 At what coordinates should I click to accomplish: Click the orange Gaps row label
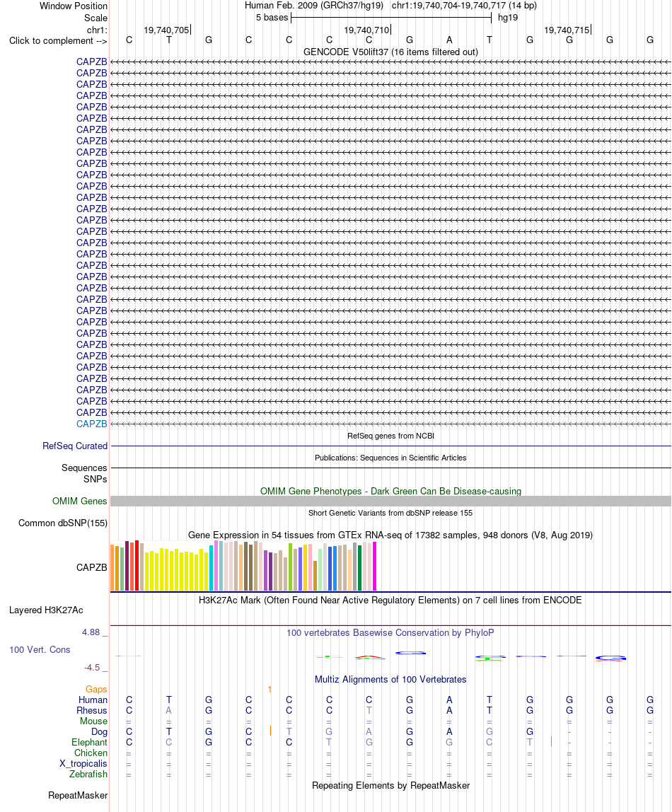point(96,689)
